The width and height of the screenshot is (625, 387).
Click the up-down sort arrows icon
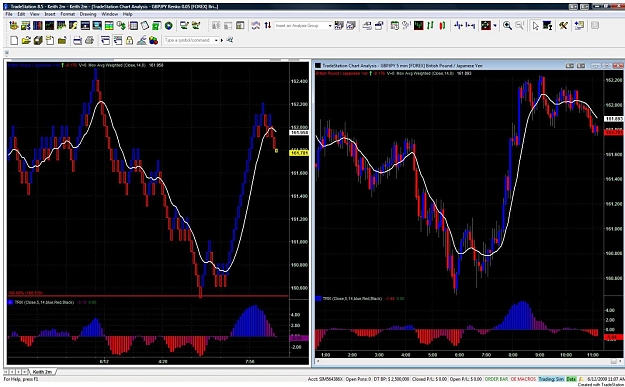click(267, 26)
